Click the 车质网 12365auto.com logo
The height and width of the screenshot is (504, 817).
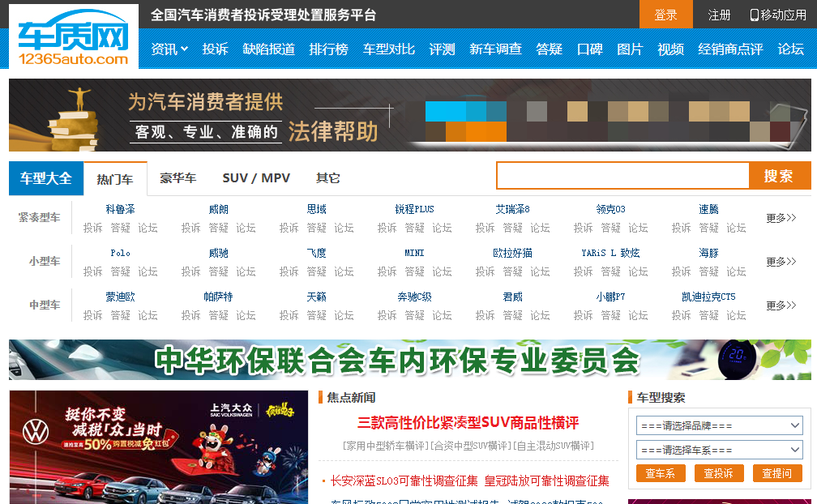[x=73, y=37]
